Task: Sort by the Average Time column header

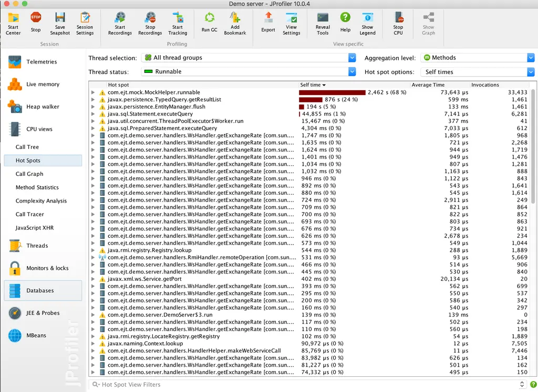Action: click(440, 85)
